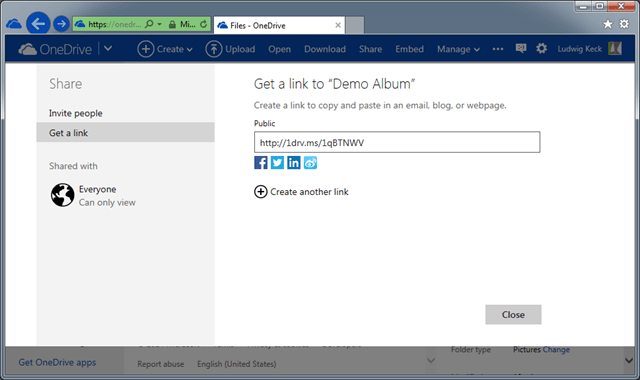Open a new blank browser tab
Image resolution: width=640 pixels, height=380 pixels.
[x=355, y=25]
